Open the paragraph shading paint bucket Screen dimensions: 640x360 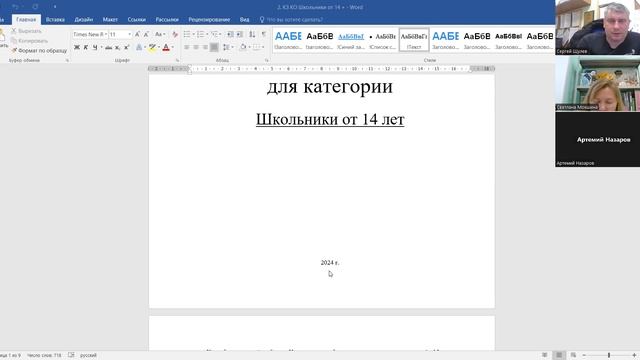point(243,48)
